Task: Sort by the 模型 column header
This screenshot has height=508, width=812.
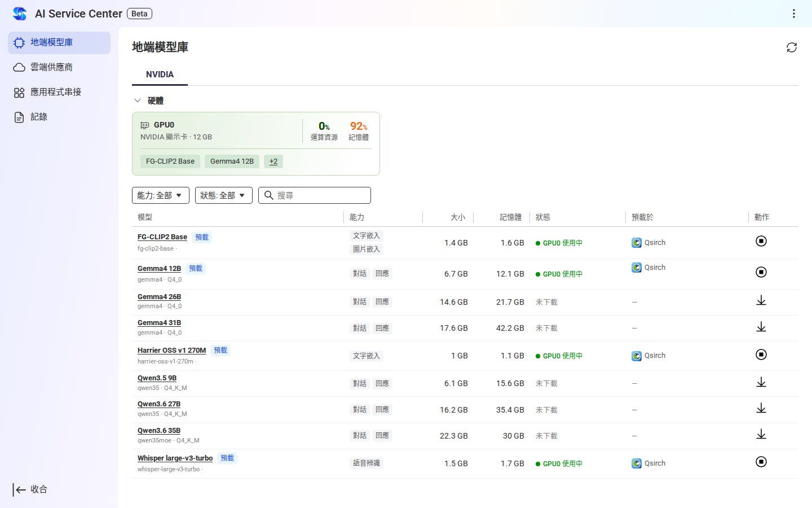Action: [145, 217]
